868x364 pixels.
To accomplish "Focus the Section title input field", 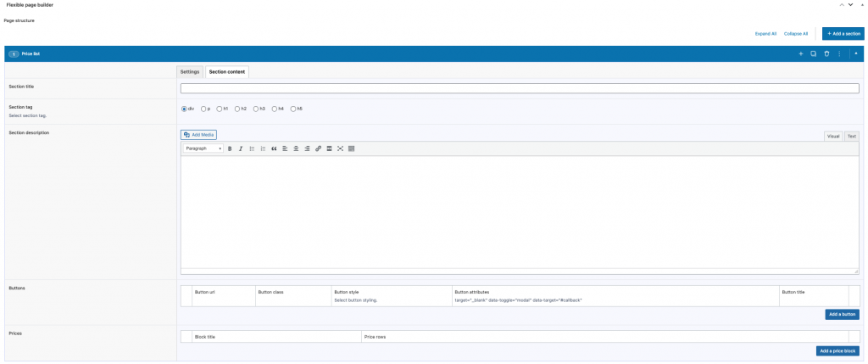I will 520,88.
